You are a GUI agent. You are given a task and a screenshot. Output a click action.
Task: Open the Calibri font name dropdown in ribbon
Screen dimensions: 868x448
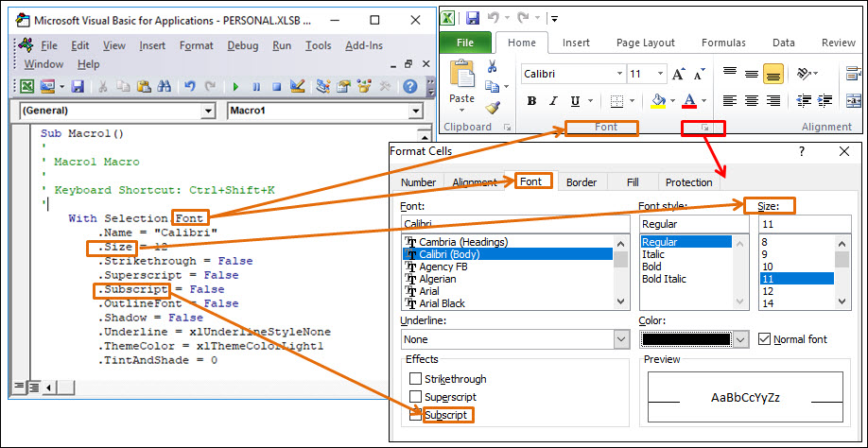click(619, 74)
